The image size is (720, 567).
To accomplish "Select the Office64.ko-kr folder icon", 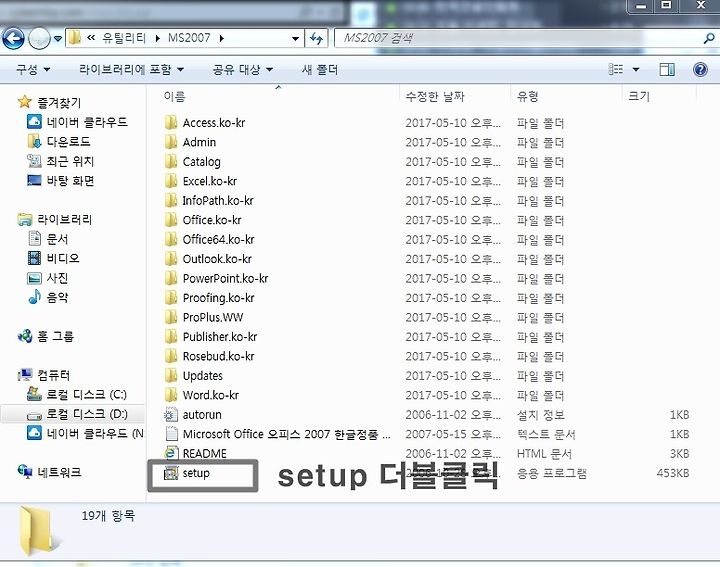I will click(x=171, y=239).
